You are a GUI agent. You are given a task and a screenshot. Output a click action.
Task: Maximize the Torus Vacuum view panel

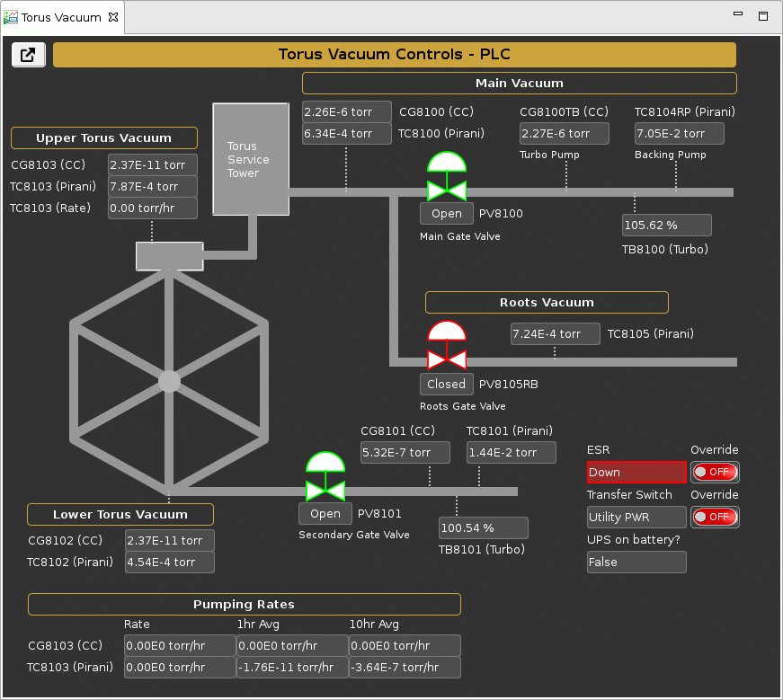[763, 15]
